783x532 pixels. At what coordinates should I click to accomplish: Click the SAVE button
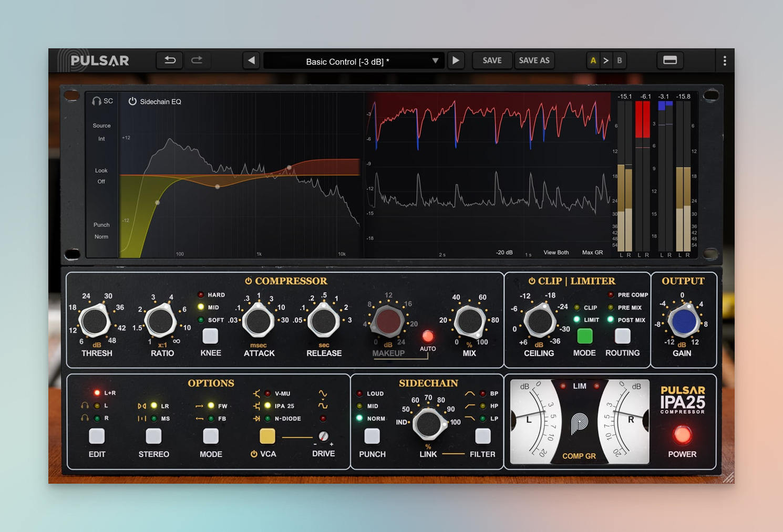tap(492, 60)
